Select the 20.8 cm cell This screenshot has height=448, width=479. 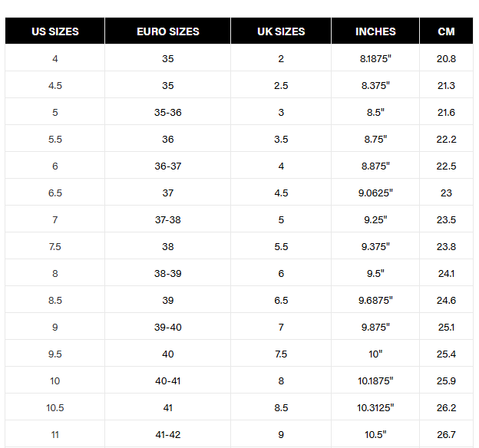(x=446, y=58)
